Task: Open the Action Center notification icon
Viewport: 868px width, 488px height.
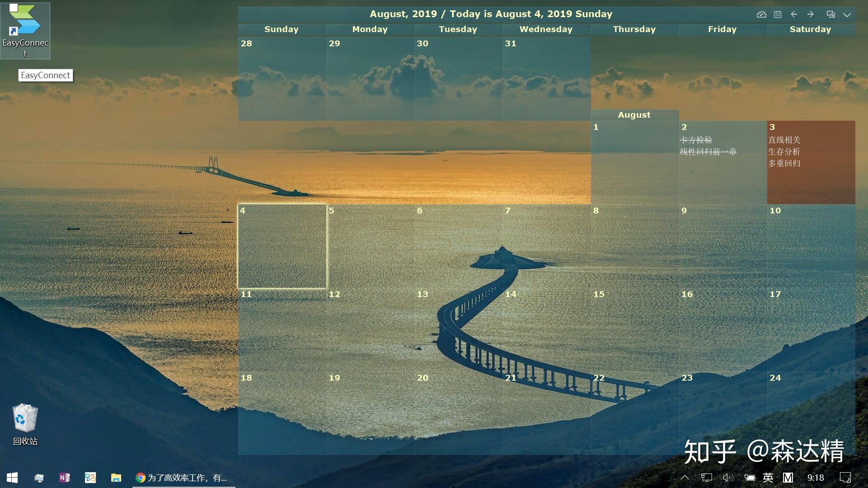Action: click(845, 478)
